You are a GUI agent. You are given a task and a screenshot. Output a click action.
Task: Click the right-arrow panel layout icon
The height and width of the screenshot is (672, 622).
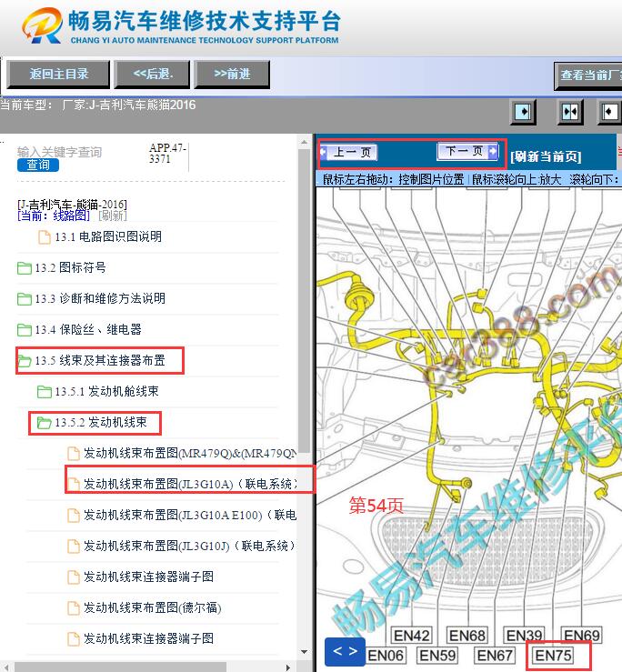[523, 112]
